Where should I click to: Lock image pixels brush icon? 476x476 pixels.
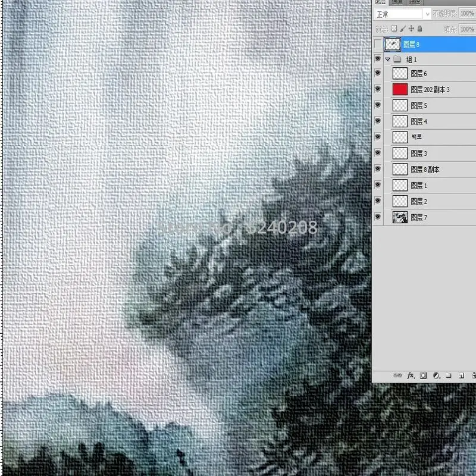tap(403, 29)
